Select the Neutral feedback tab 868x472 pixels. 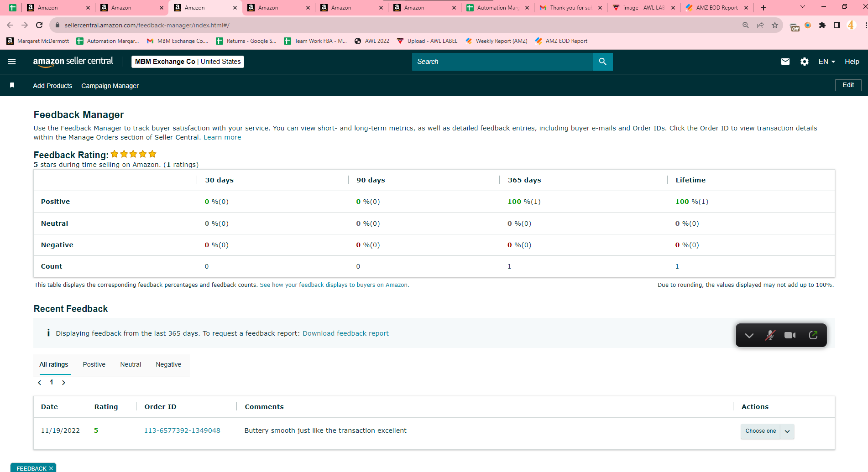pos(131,364)
